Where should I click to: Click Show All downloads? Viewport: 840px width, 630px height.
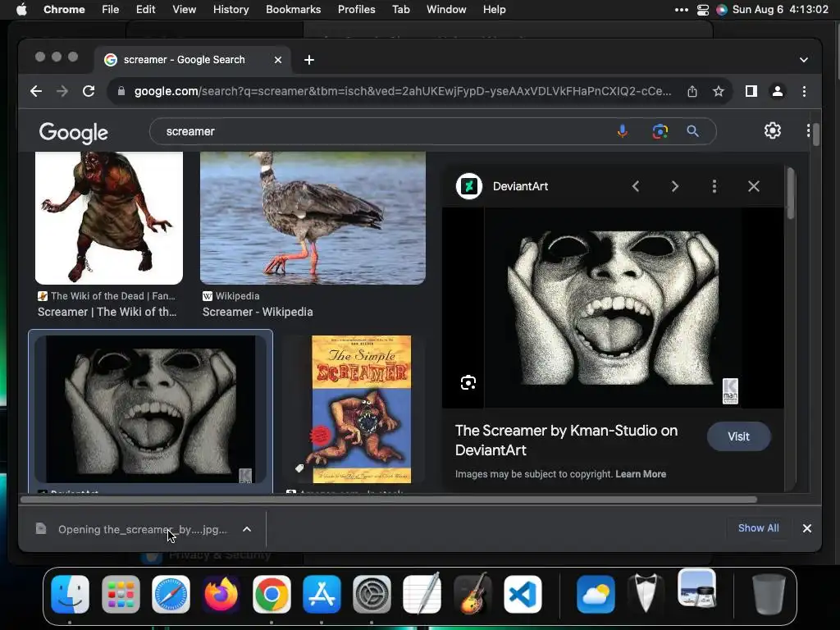[759, 528]
